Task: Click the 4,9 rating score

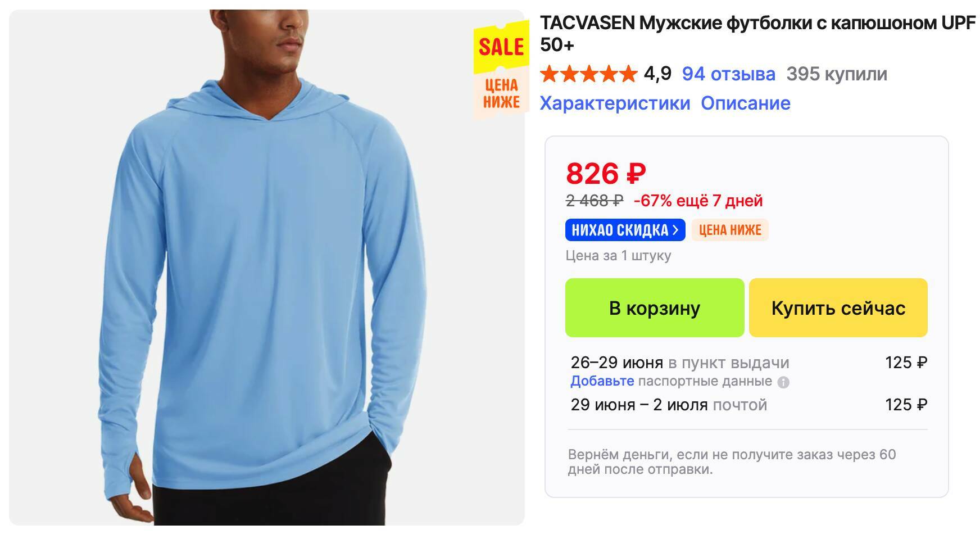Action: (657, 74)
